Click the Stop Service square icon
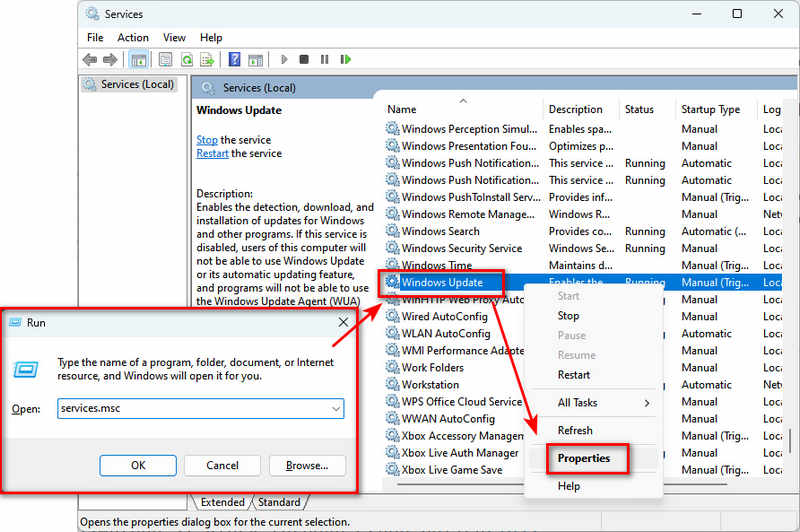The height and width of the screenshot is (532, 800). (304, 60)
